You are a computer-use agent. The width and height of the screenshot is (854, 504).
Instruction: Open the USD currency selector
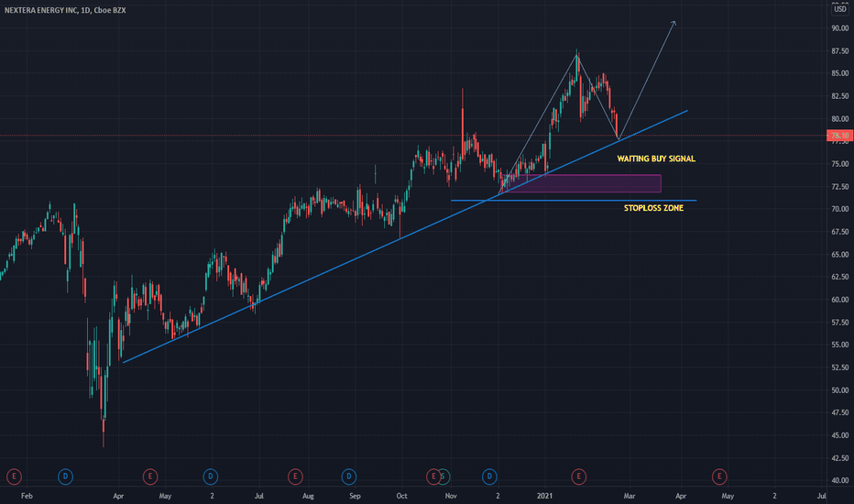point(840,9)
